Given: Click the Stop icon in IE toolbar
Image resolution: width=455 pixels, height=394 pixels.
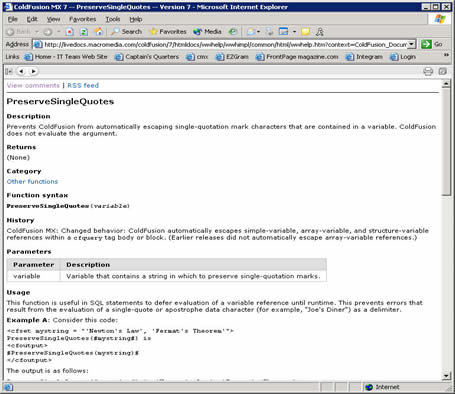Looking at the screenshot, I should pyautogui.click(x=69, y=32).
